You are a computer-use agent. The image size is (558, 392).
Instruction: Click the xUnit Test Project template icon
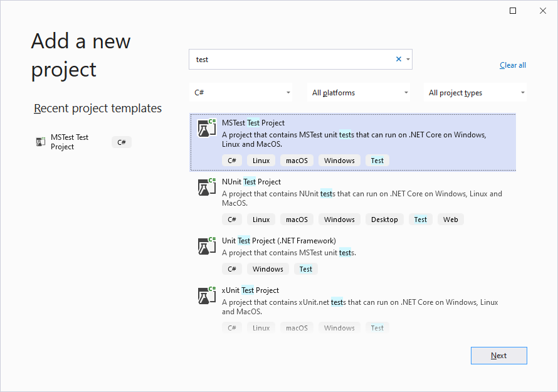pos(206,295)
